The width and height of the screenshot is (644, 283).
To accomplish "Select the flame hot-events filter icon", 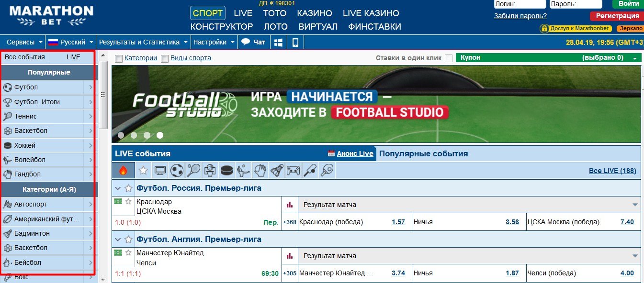I will 123,170.
